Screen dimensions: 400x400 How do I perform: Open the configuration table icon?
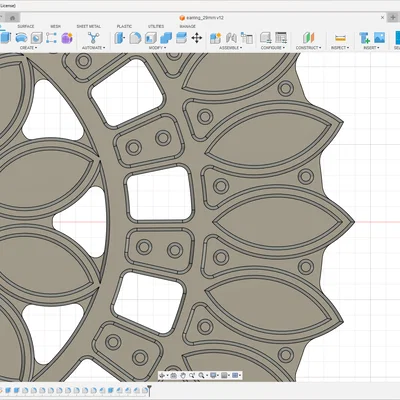click(281, 38)
